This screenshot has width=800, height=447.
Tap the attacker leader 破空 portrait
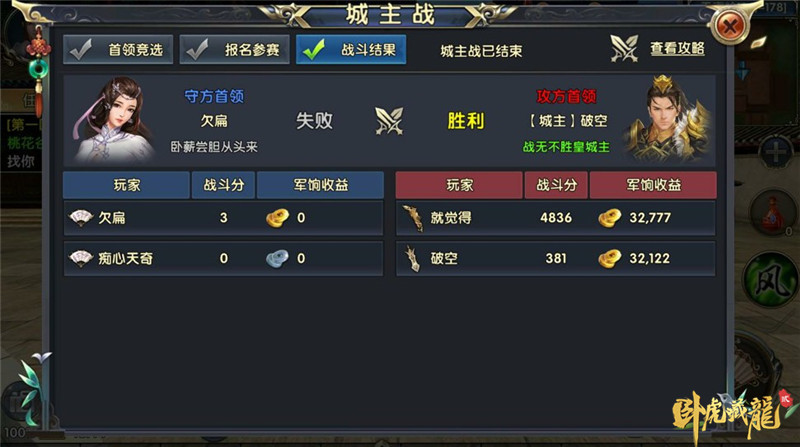click(x=667, y=120)
